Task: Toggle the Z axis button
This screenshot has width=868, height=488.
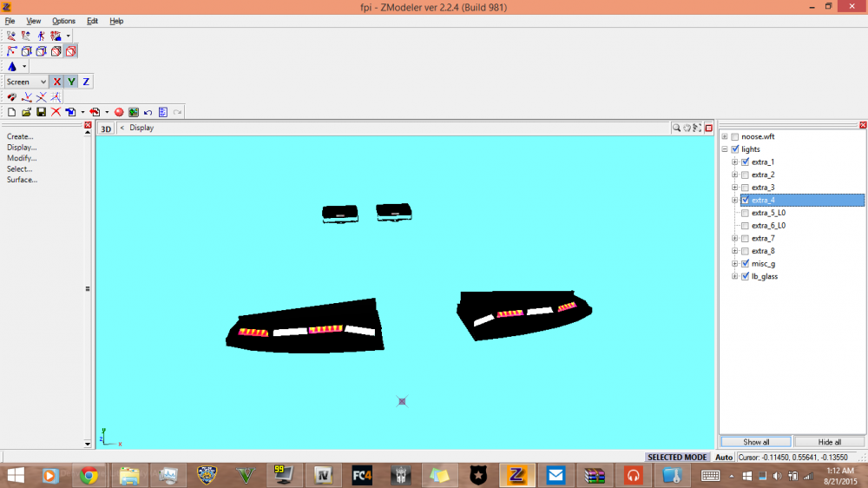Action: pos(86,82)
